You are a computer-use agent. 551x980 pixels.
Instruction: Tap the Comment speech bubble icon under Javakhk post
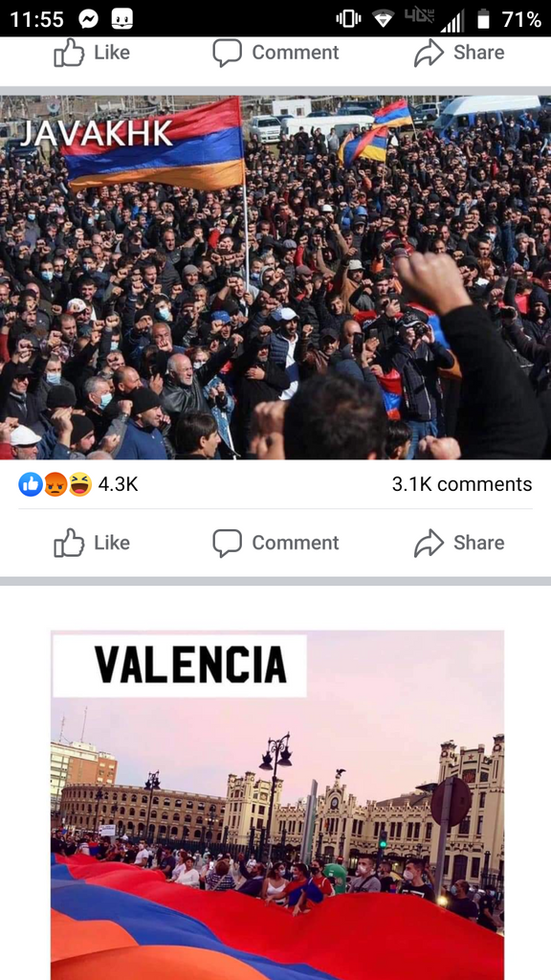pos(227,543)
